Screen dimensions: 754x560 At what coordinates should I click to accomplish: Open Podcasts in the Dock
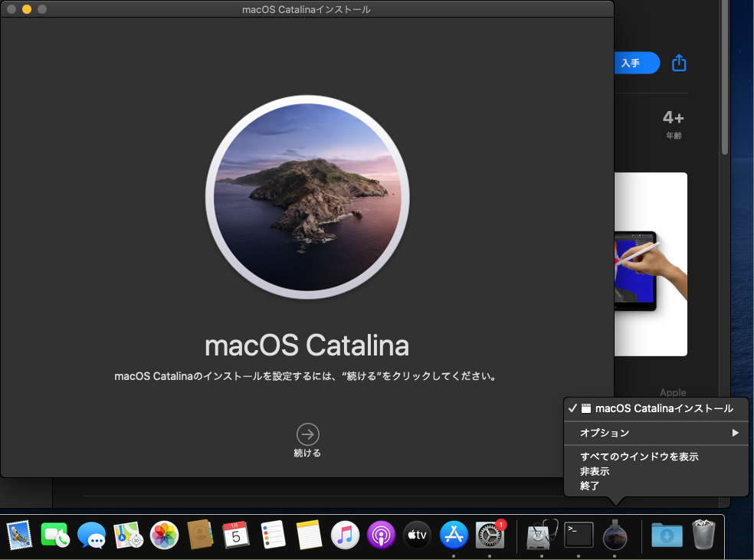coord(381,535)
